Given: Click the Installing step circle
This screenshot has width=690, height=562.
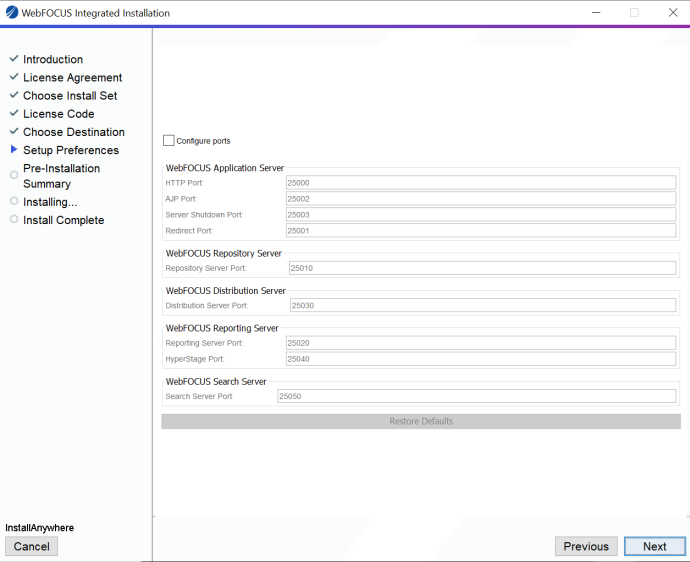Looking at the screenshot, I should point(14,201).
